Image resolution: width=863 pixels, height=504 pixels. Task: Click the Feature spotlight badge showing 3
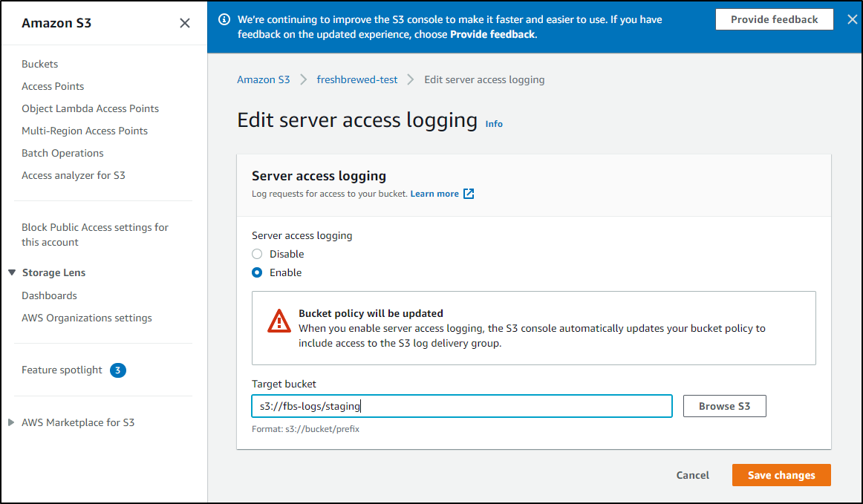click(118, 370)
